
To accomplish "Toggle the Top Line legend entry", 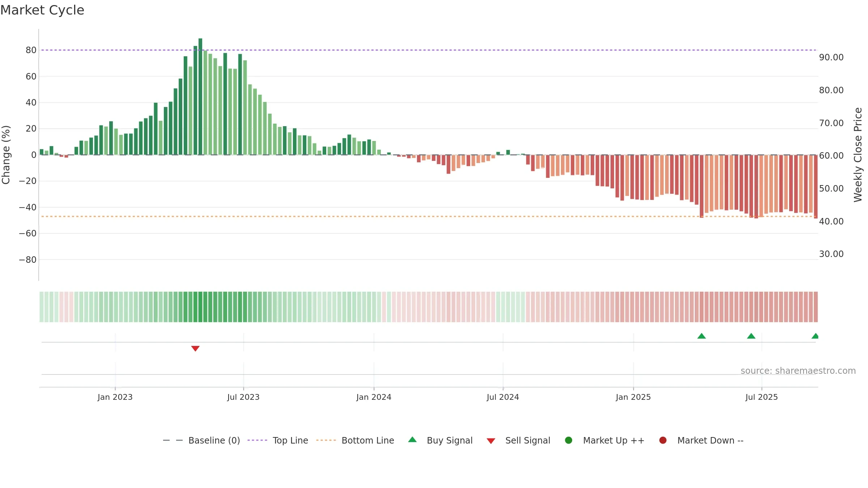I will click(278, 440).
